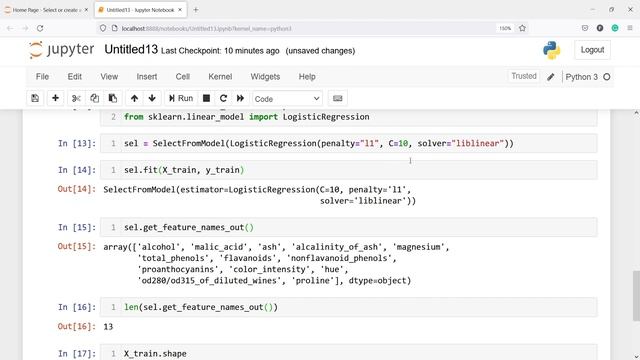Click the Out[16] value 13
Viewport: 640px width, 360px height.
coord(108,327)
